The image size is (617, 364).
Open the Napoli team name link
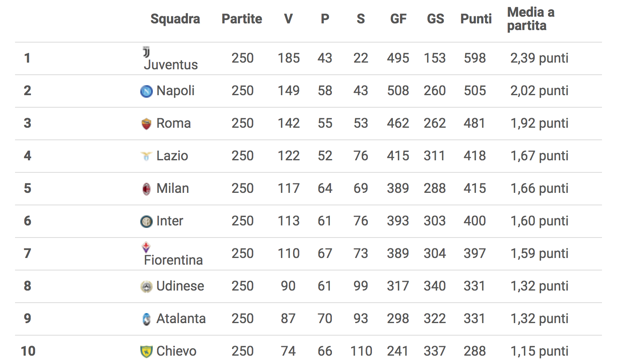175,91
